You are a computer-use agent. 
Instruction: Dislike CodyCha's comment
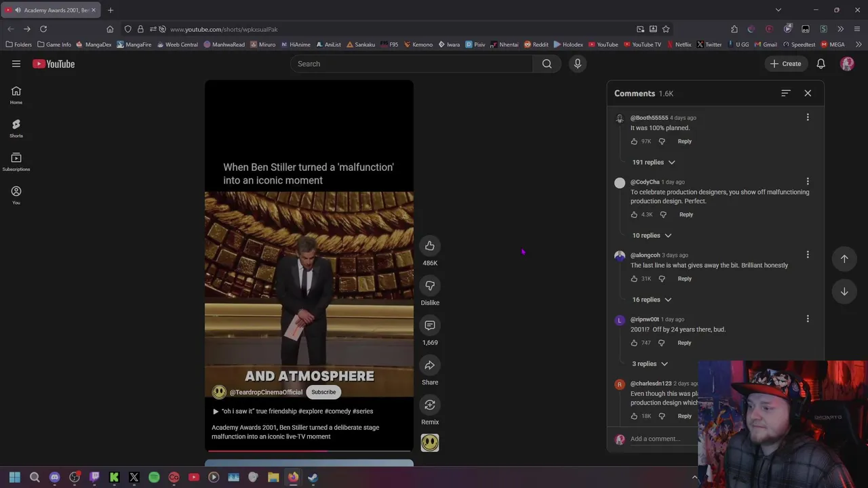click(663, 215)
